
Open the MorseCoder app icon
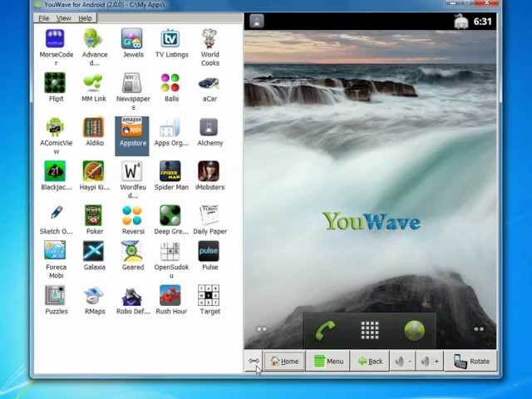[55, 39]
